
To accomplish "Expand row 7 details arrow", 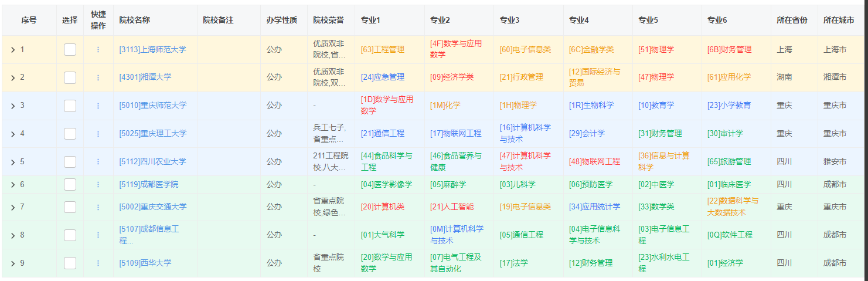I will click(x=13, y=207).
